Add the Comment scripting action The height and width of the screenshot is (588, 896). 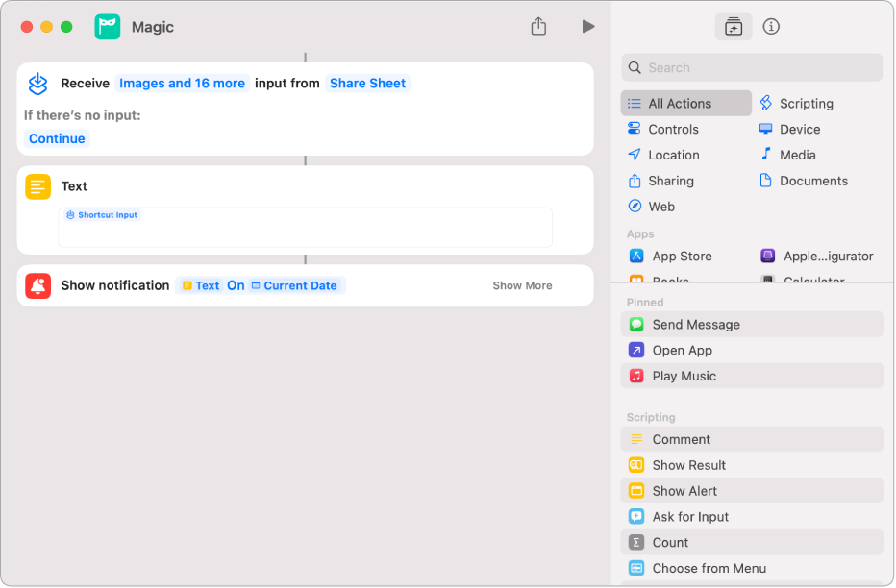point(752,439)
